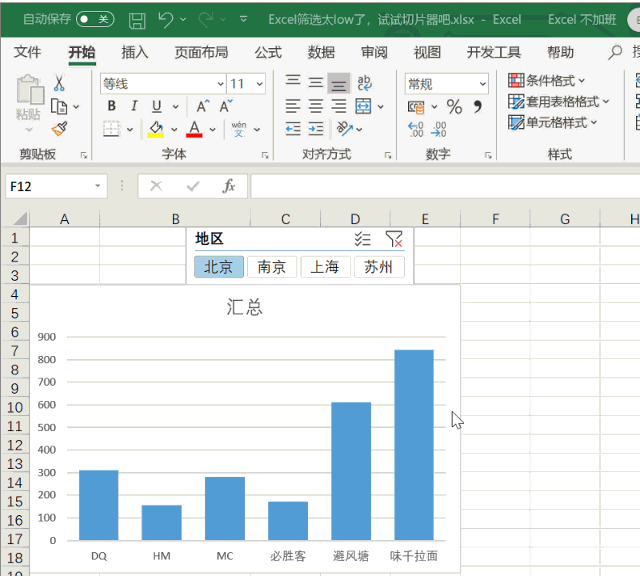Switch to the 页面布局 tab
The width and height of the screenshot is (640, 576).
201,52
